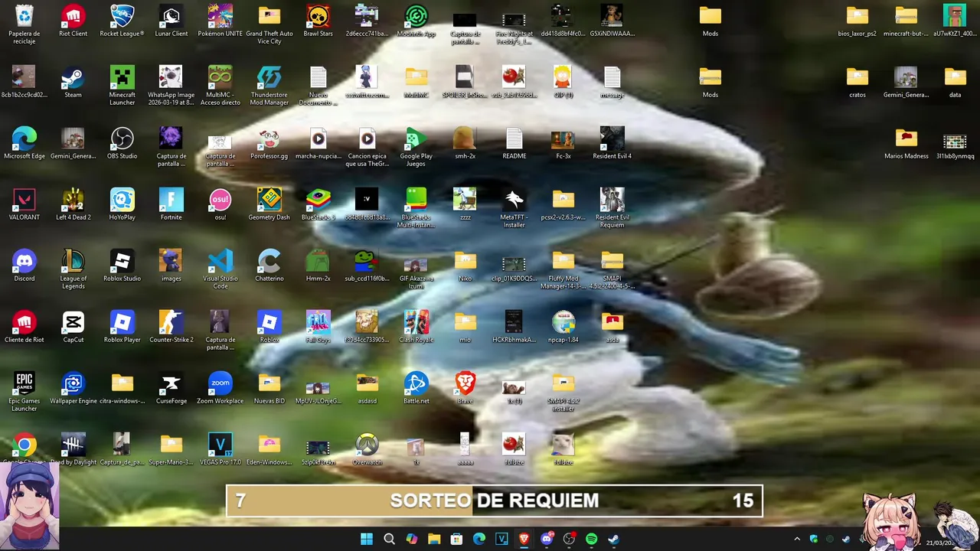The image size is (980, 551).
Task: Click the SORTEO DE REQUIEM progress bar
Action: [x=494, y=500]
